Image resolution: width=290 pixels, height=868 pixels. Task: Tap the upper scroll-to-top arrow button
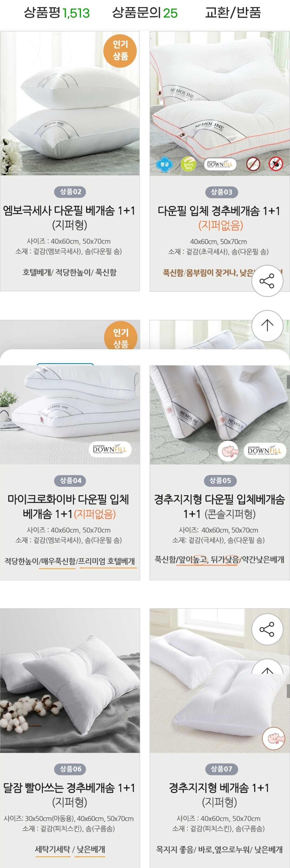[267, 326]
